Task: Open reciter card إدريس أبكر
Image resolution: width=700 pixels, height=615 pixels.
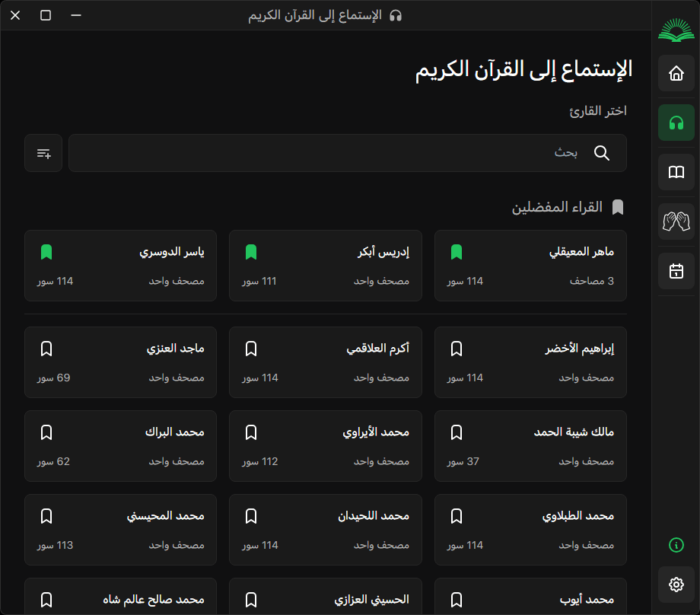Action: click(x=326, y=266)
